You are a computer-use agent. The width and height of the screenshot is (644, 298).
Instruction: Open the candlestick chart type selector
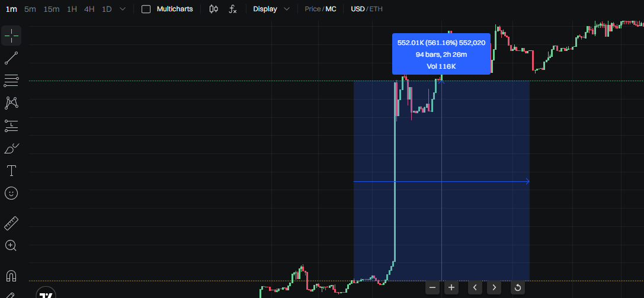coord(213,9)
